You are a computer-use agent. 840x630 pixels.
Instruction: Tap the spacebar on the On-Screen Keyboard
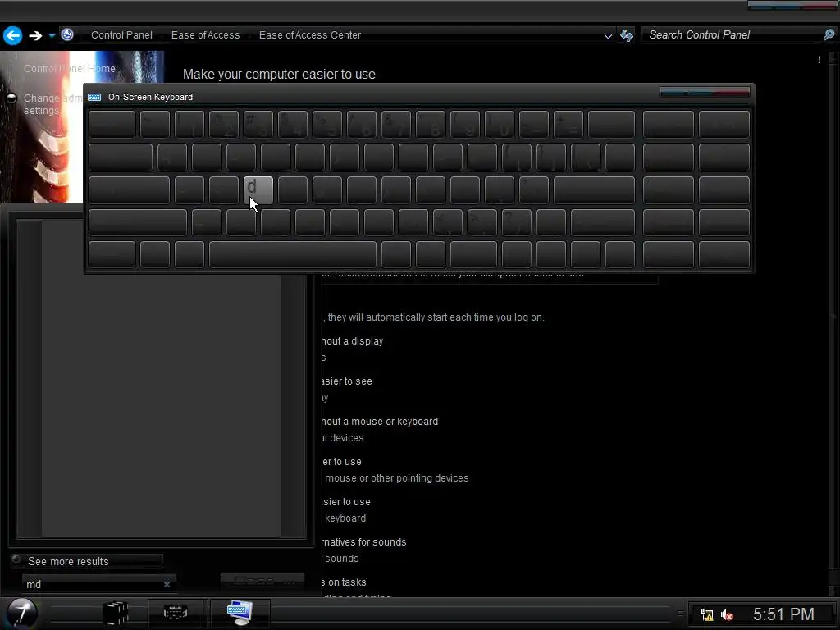tap(293, 254)
